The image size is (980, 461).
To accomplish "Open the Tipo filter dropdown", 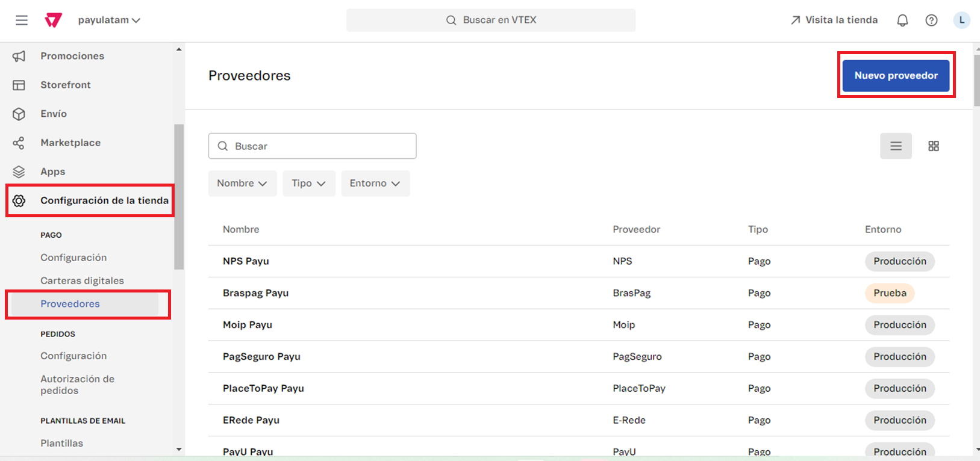I will (309, 183).
